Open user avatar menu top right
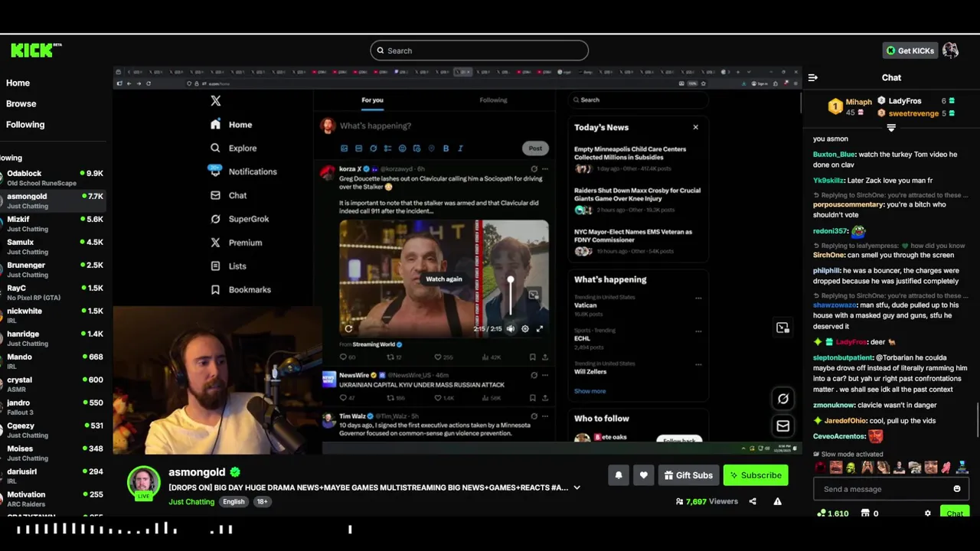This screenshot has height=551, width=980. (x=951, y=51)
